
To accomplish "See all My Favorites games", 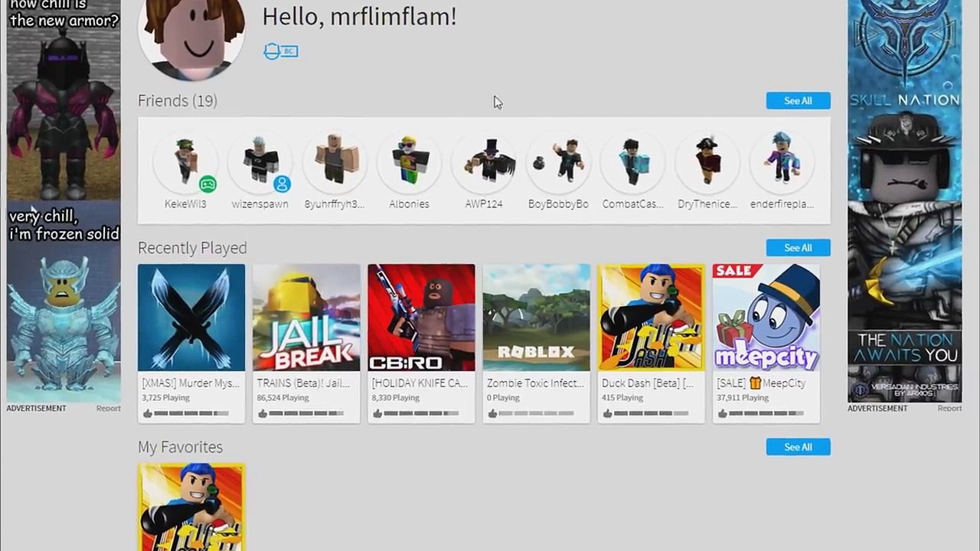I will tap(798, 447).
